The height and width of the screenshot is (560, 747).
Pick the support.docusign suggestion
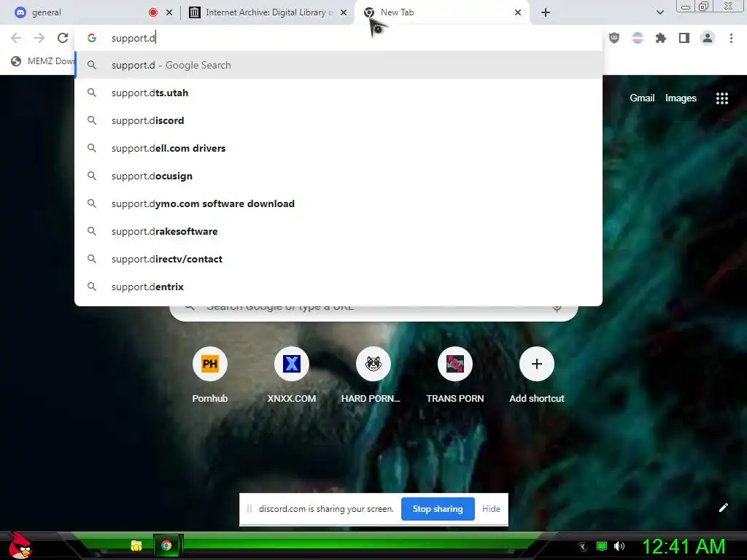338,176
